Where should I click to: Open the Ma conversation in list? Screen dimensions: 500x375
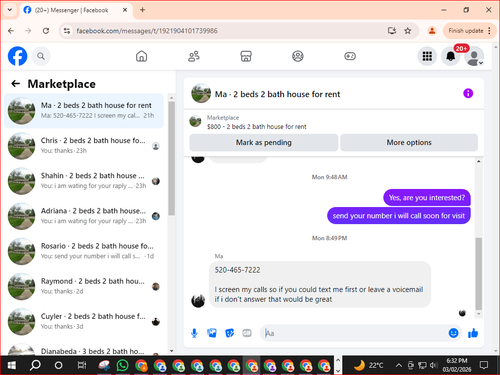[x=84, y=111]
